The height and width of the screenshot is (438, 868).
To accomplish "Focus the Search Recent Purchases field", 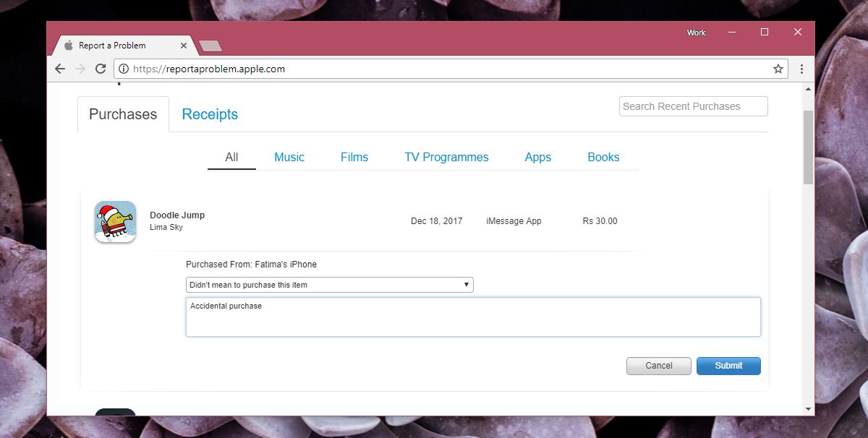I will (694, 106).
